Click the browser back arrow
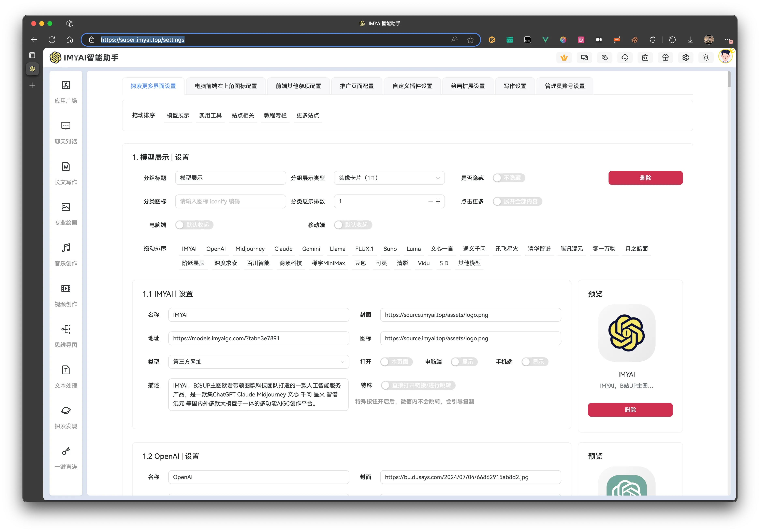The image size is (760, 532). coord(34,40)
